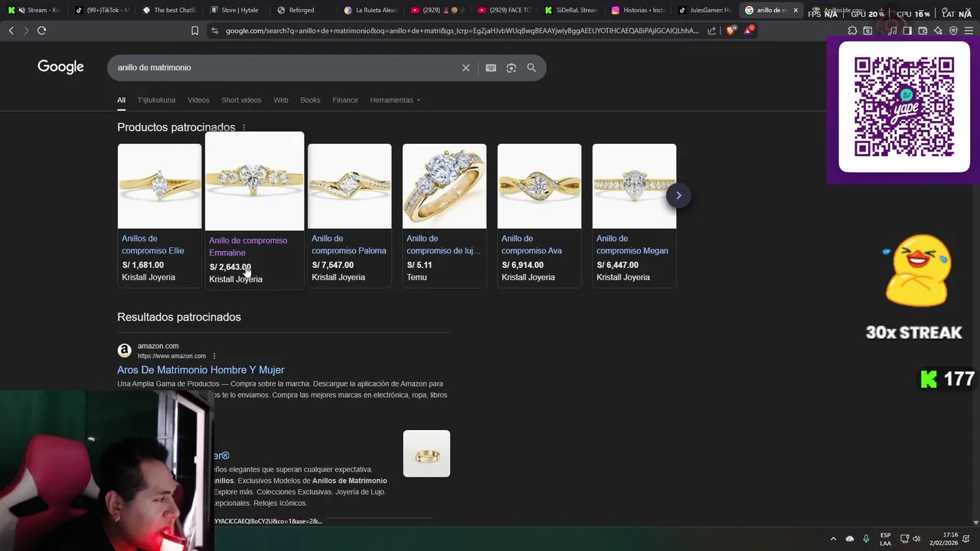
Task: Switch to Videos results tab
Action: (x=198, y=100)
